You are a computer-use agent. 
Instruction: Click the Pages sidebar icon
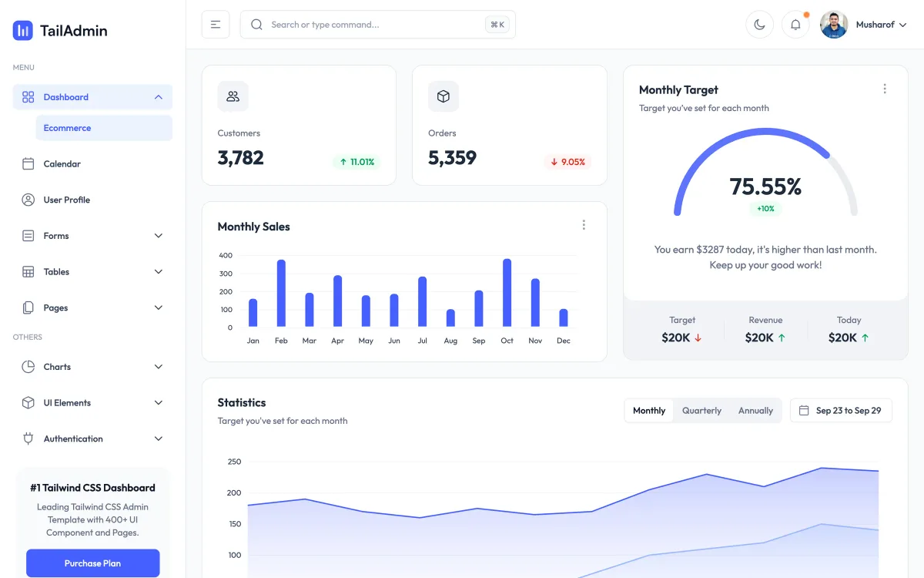click(28, 307)
